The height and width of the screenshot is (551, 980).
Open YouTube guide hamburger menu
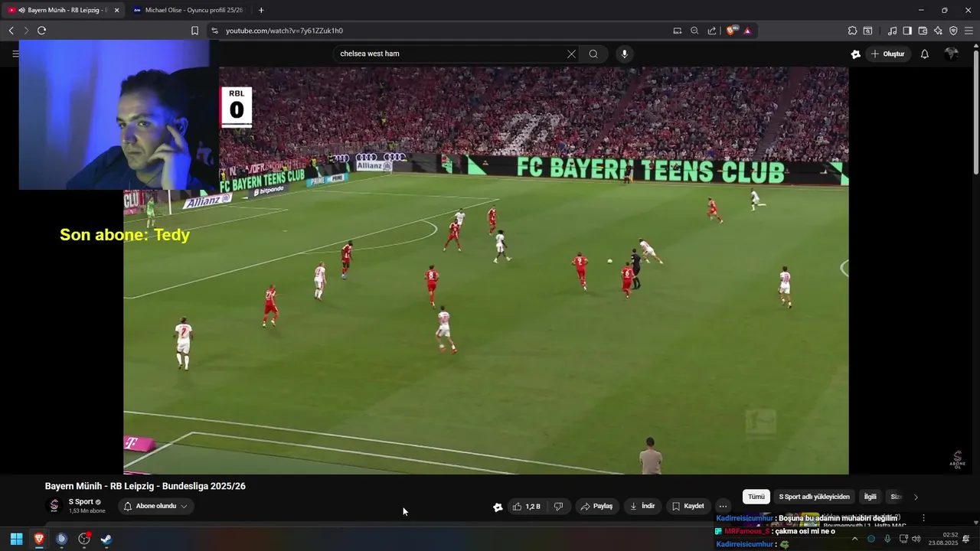(x=15, y=54)
